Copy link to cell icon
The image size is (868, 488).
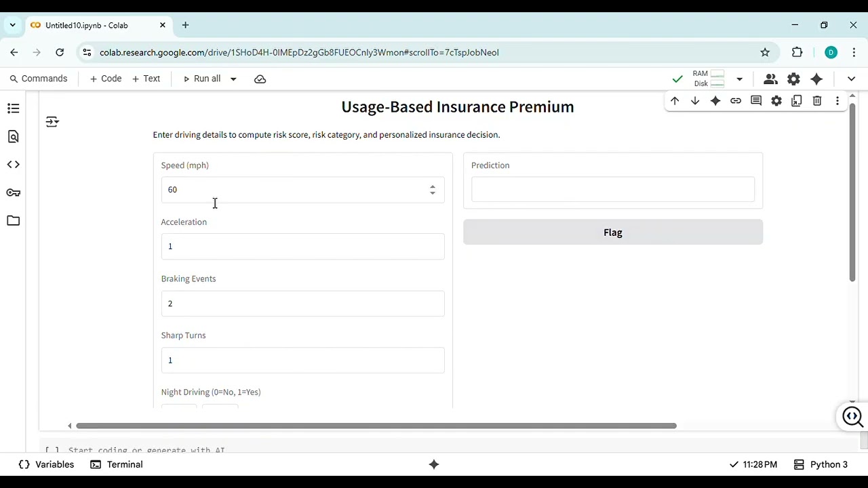pyautogui.click(x=736, y=101)
